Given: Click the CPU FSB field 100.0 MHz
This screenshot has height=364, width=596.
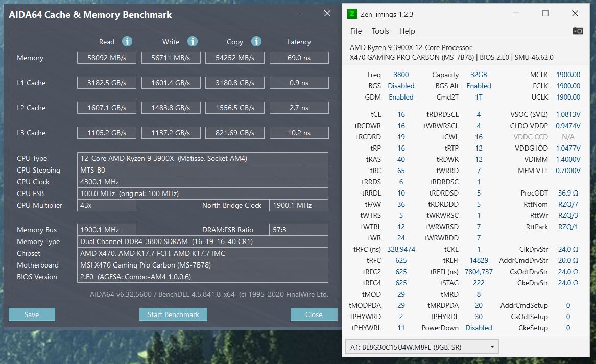Looking at the screenshot, I should pos(203,194).
